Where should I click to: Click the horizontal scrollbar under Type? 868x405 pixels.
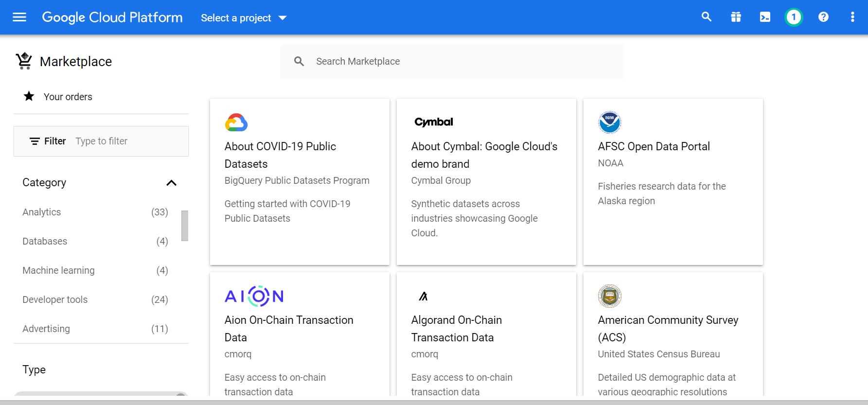tap(101, 393)
